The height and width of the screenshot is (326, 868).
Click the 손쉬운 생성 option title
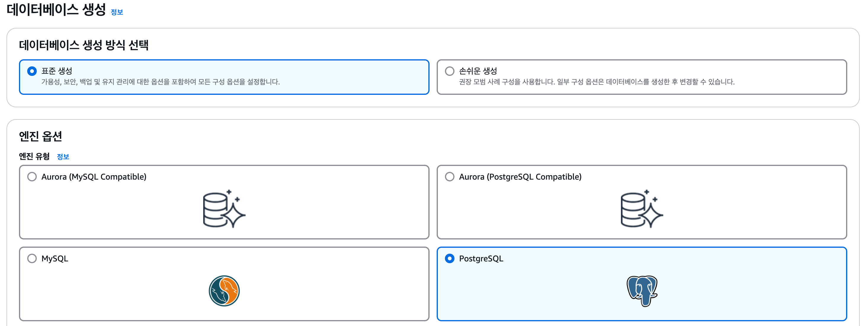(478, 71)
